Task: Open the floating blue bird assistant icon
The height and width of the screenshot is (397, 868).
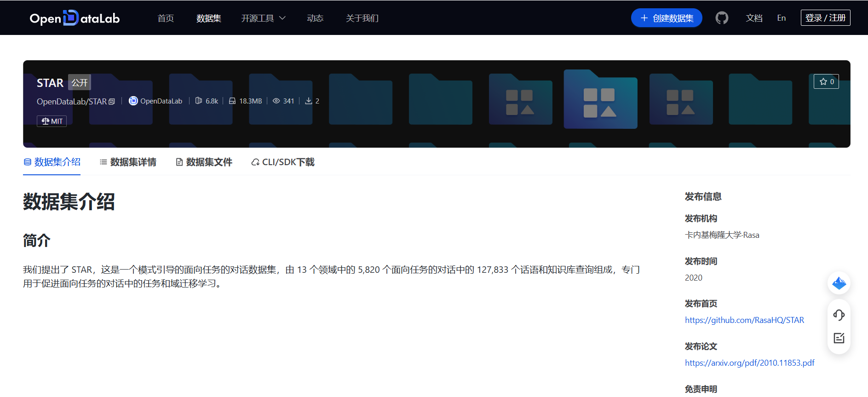Action: point(839,283)
